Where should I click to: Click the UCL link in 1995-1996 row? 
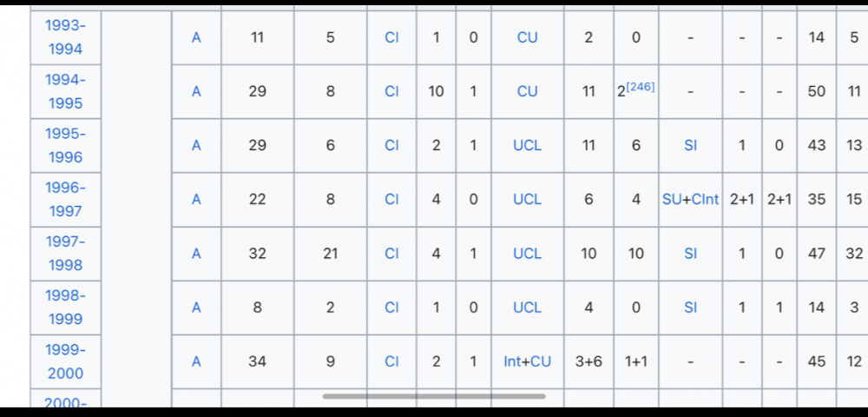[x=527, y=145]
